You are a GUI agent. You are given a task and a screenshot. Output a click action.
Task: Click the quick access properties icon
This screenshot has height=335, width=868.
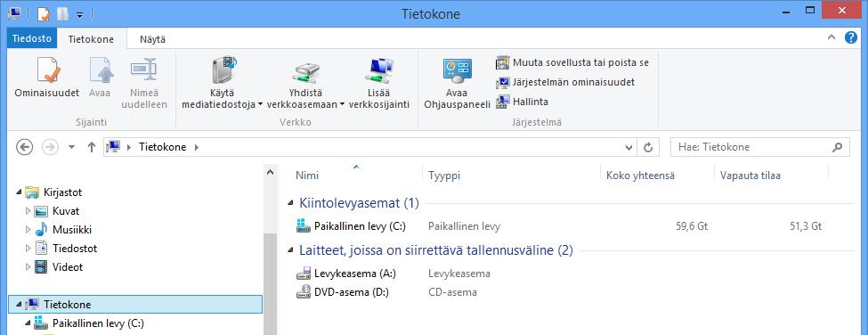coord(44,14)
